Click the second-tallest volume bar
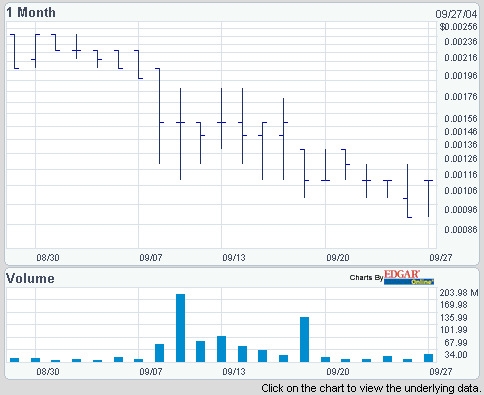This screenshot has width=484, height=395. coord(304,339)
